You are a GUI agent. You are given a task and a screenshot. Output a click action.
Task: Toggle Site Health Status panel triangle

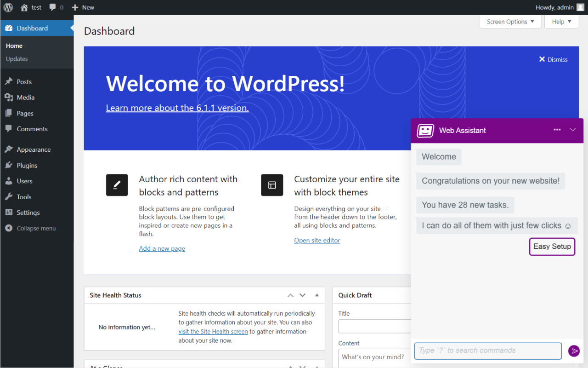[x=317, y=295]
